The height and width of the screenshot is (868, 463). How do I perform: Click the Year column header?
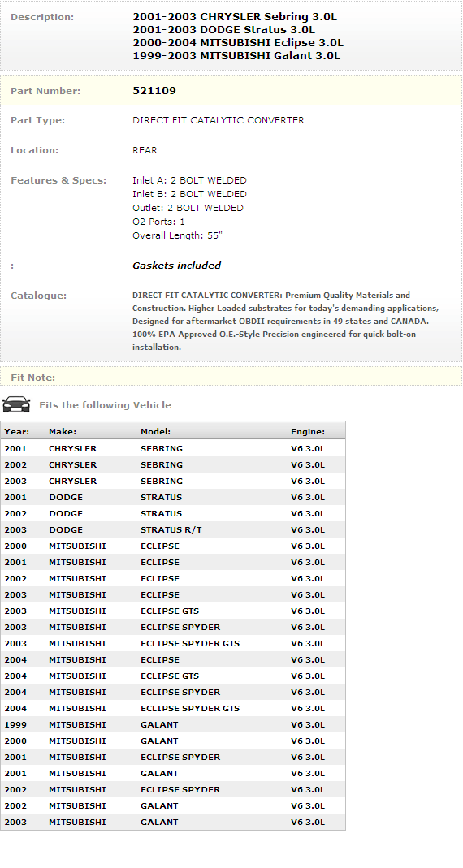point(16,431)
